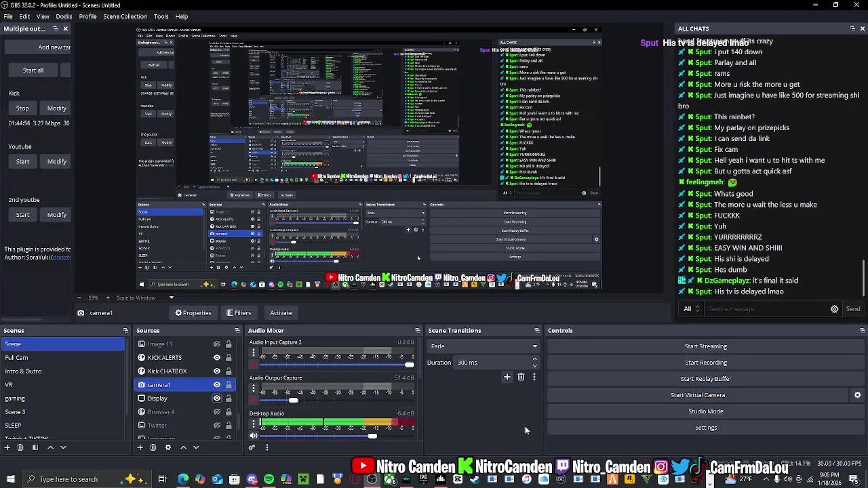868x488 pixels.
Task: Click Start Recording button
Action: tap(705, 363)
